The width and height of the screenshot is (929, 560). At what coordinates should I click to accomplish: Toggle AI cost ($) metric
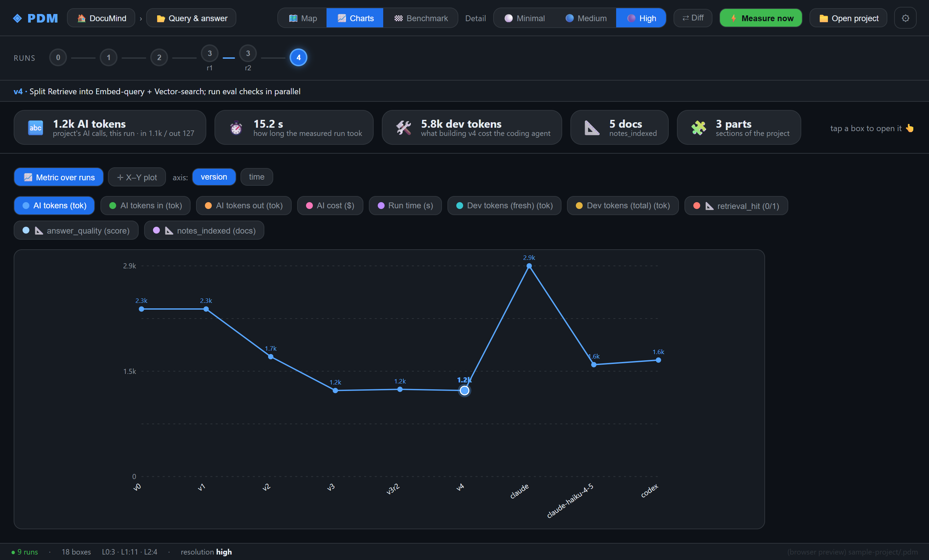[x=330, y=206]
